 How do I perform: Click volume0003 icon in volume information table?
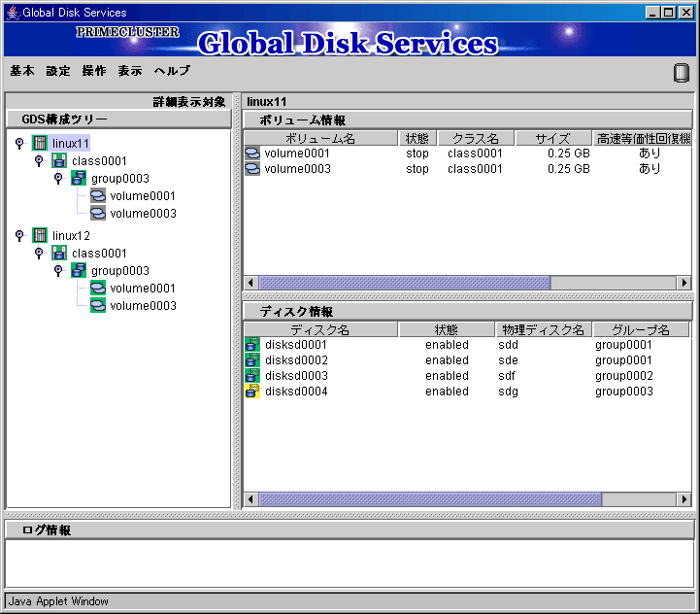252,169
